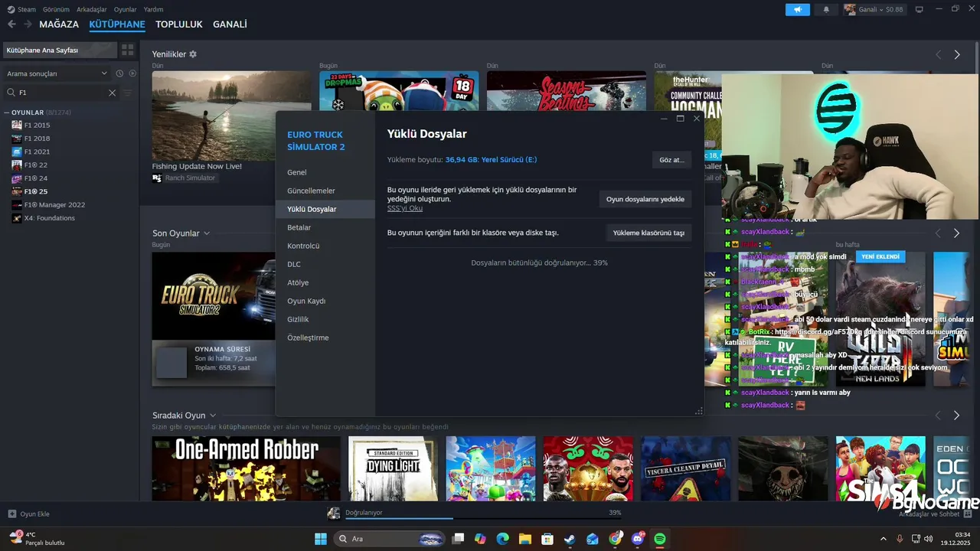Open Kontrolcü in properties dialog

coord(325,246)
